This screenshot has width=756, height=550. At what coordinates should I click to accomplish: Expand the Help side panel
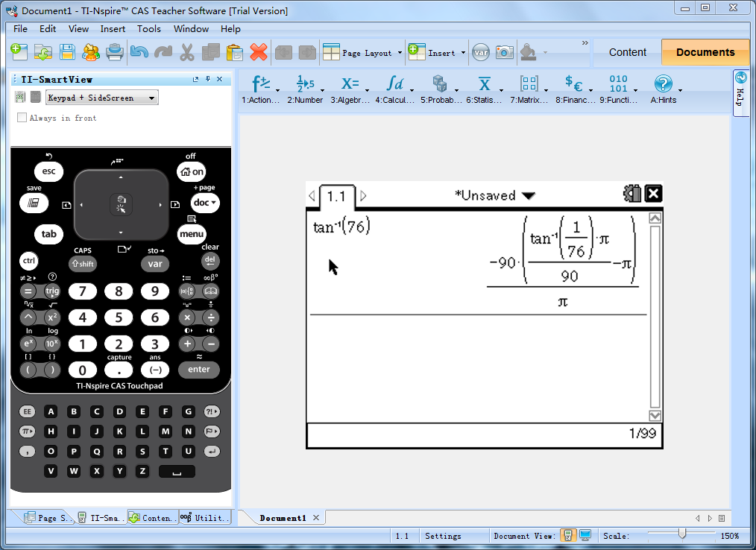coord(740,93)
